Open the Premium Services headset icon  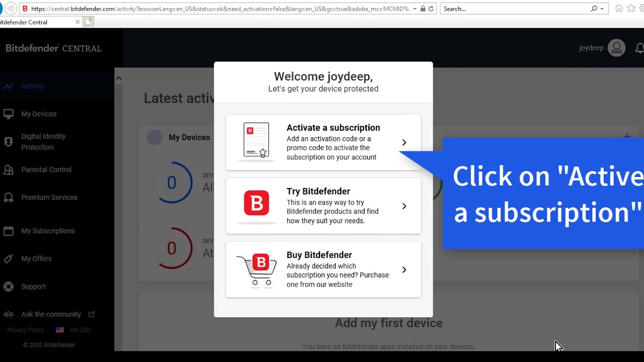(8, 198)
